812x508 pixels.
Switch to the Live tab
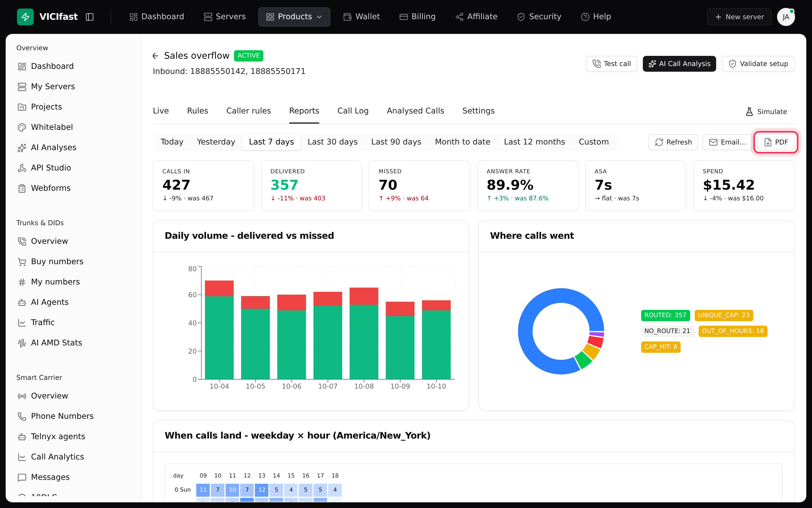pos(161,111)
